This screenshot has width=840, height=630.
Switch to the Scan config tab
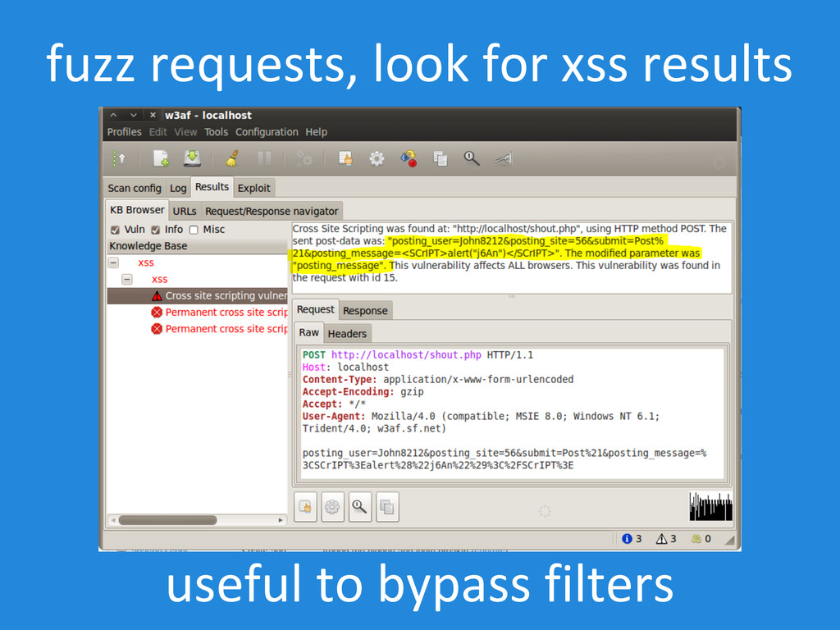[135, 188]
